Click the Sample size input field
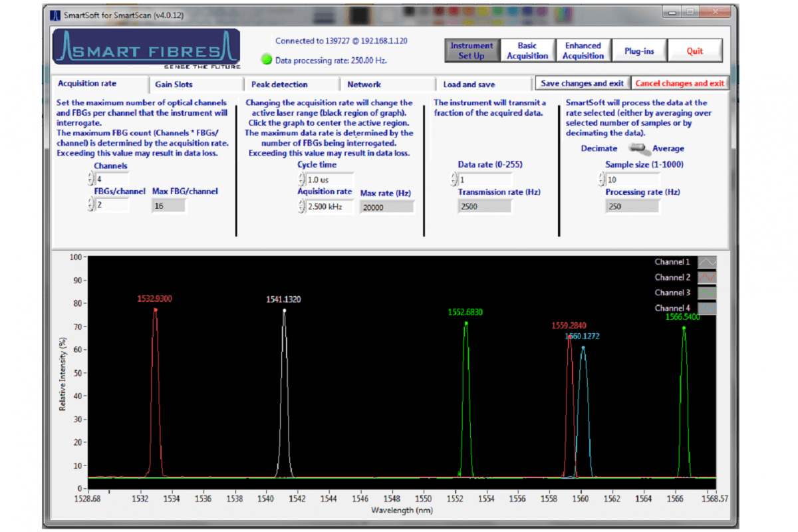 click(632, 180)
